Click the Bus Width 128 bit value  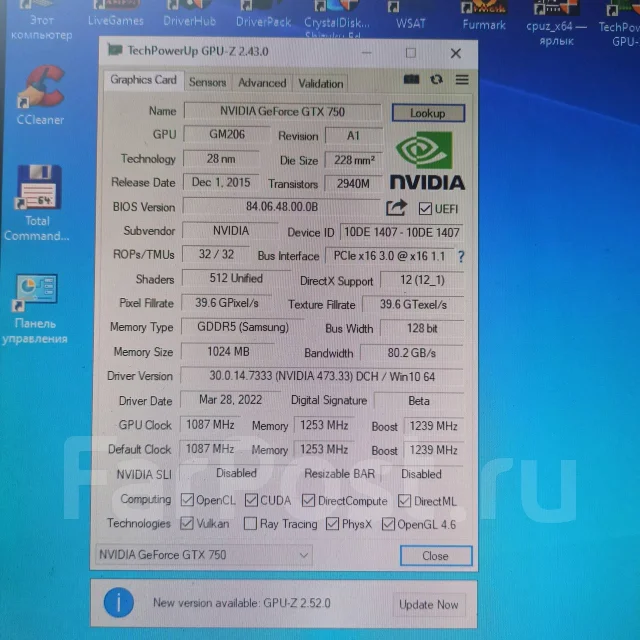pyautogui.click(x=422, y=328)
